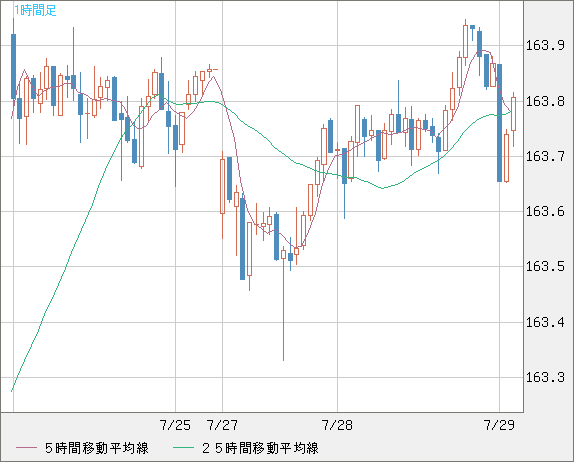Select the 163.3 price axis label
574x462 pixels.
coord(545,377)
